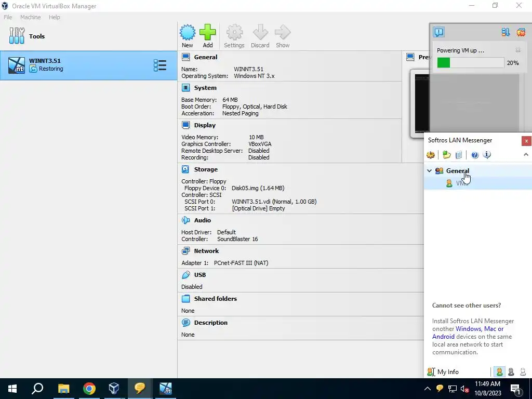Open the Windows notification center
This screenshot has height=399, width=532.
pyautogui.click(x=515, y=389)
